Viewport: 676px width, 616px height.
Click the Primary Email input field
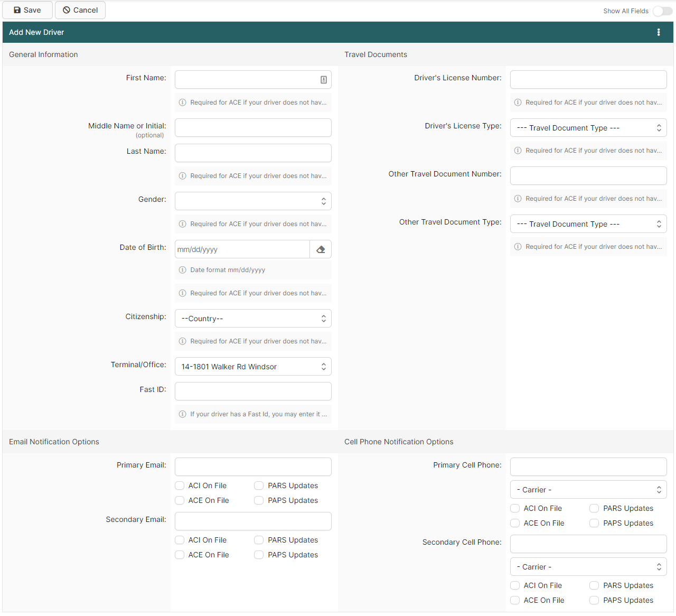[x=253, y=467]
